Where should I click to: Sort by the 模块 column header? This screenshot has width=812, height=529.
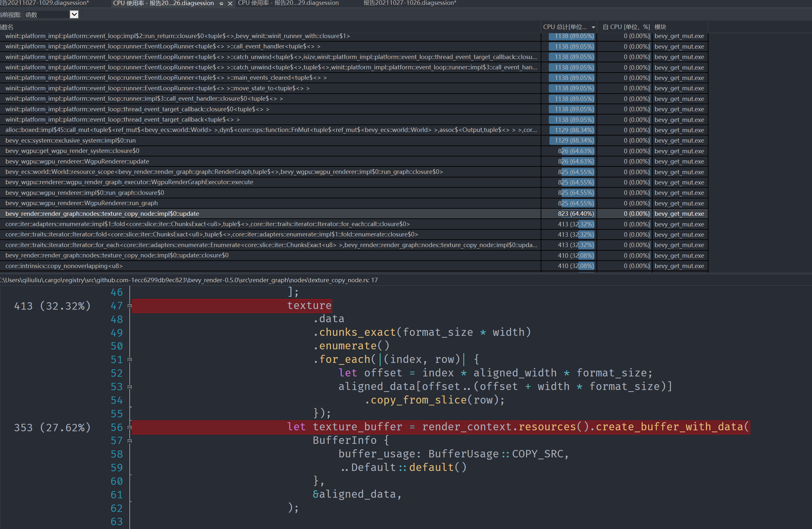pyautogui.click(x=660, y=26)
